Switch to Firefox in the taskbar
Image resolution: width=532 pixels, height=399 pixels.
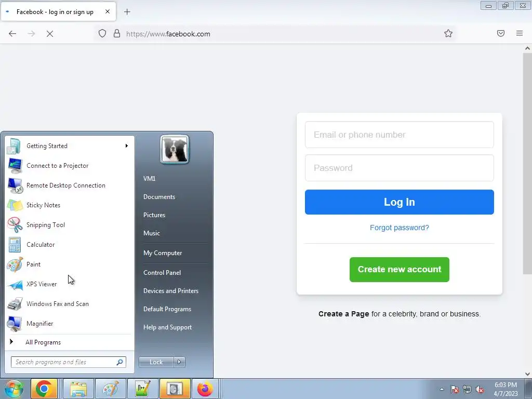point(205,389)
